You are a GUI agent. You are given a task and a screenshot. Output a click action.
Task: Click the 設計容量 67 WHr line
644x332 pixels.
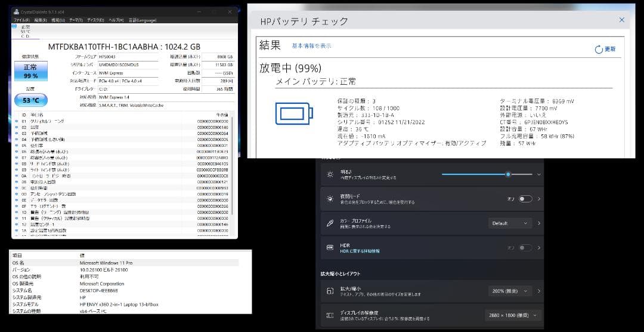pyautogui.click(x=524, y=129)
